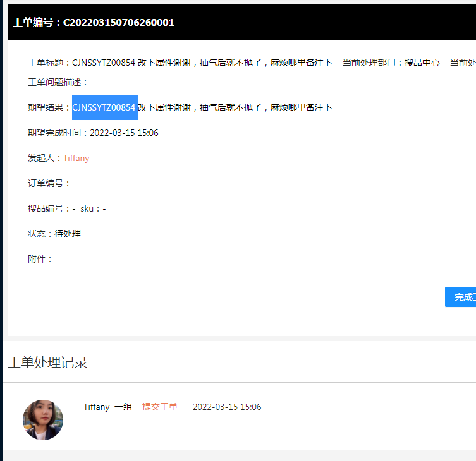Click the highlighted CJNSSYTZ00854 code
This screenshot has width=476, height=461.
pos(104,107)
